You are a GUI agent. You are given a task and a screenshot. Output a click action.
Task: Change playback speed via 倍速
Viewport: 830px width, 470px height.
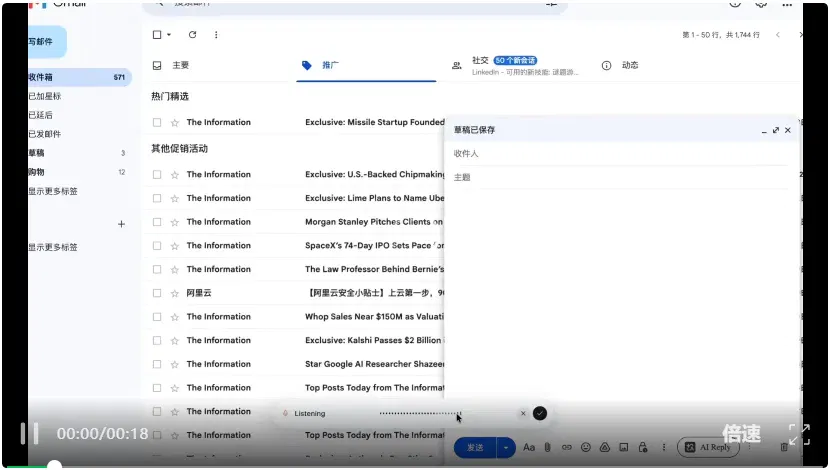pyautogui.click(x=741, y=434)
